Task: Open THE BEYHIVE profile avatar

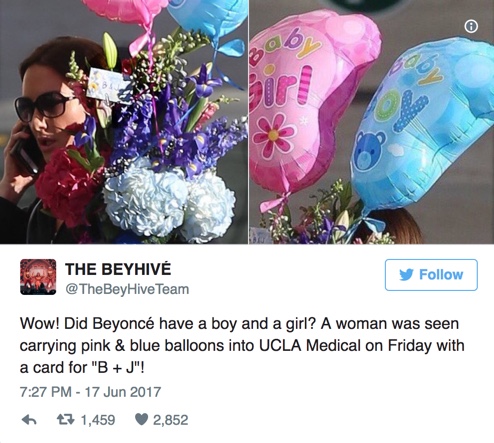Action: [x=38, y=277]
